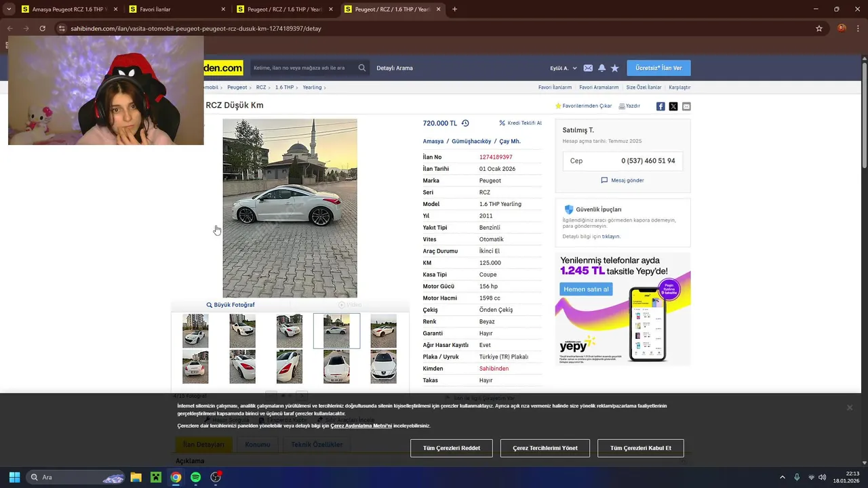Open the Chrome three-dot menu
This screenshot has height=488, width=868.
point(858,28)
